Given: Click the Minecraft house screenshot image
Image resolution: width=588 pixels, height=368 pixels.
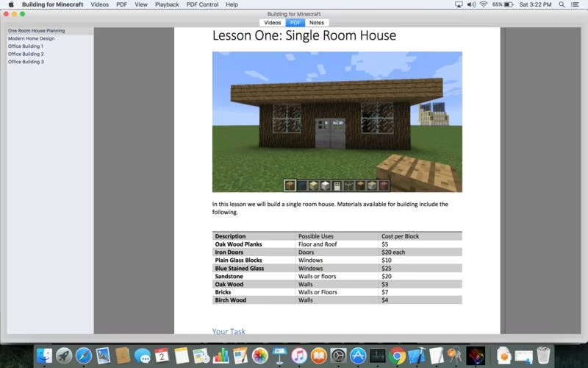Looking at the screenshot, I should click(337, 121).
